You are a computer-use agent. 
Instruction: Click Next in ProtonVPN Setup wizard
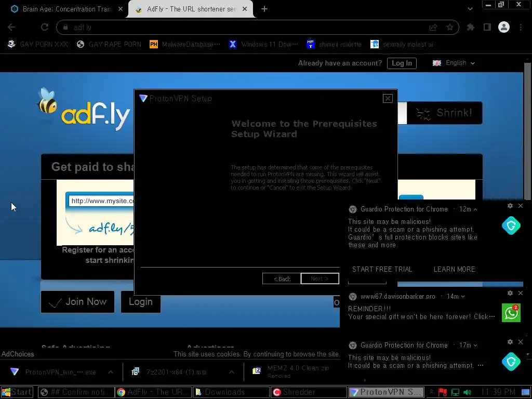320,278
